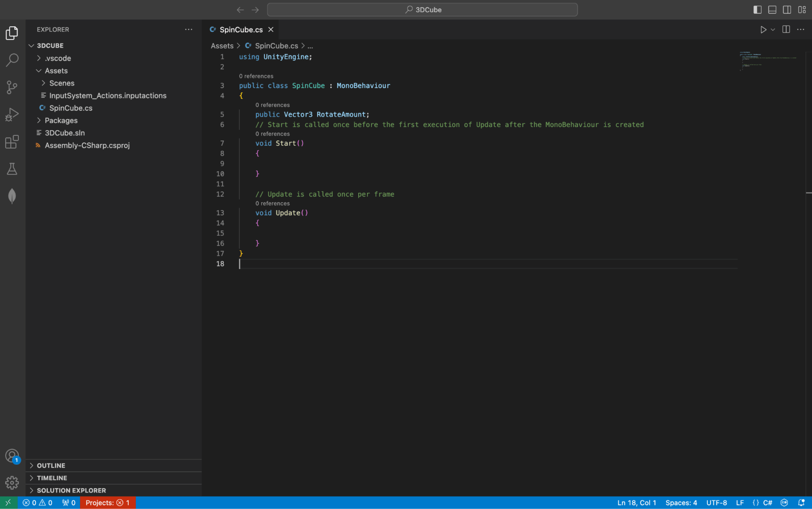Open the Source Control view
This screenshot has width=812, height=509.
pos(12,87)
